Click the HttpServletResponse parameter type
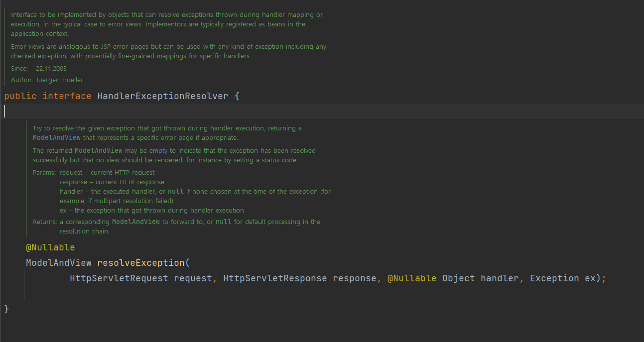 click(274, 278)
